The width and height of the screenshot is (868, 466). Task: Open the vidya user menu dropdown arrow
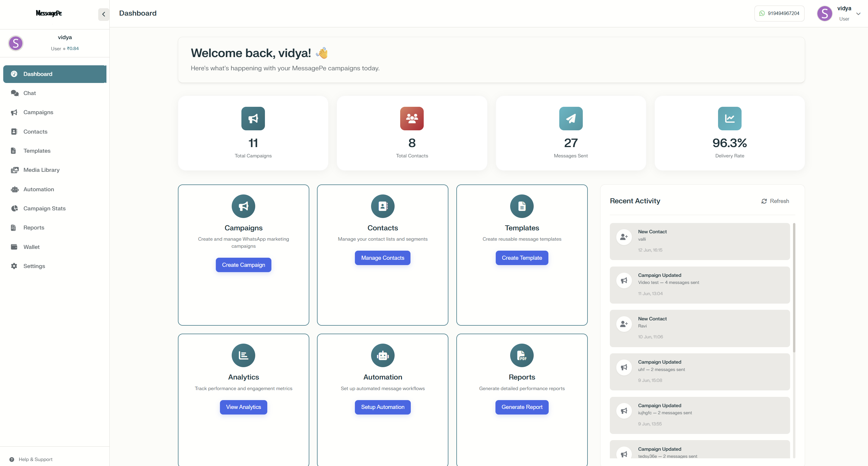click(858, 14)
